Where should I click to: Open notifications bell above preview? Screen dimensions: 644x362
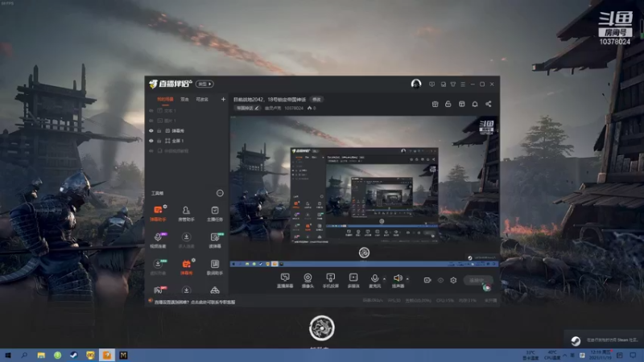pyautogui.click(x=475, y=105)
